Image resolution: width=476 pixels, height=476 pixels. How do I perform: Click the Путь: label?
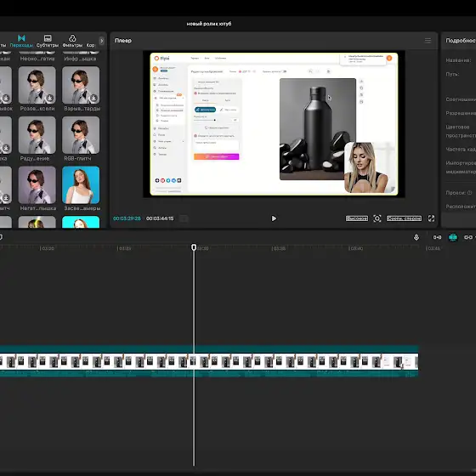tap(452, 74)
